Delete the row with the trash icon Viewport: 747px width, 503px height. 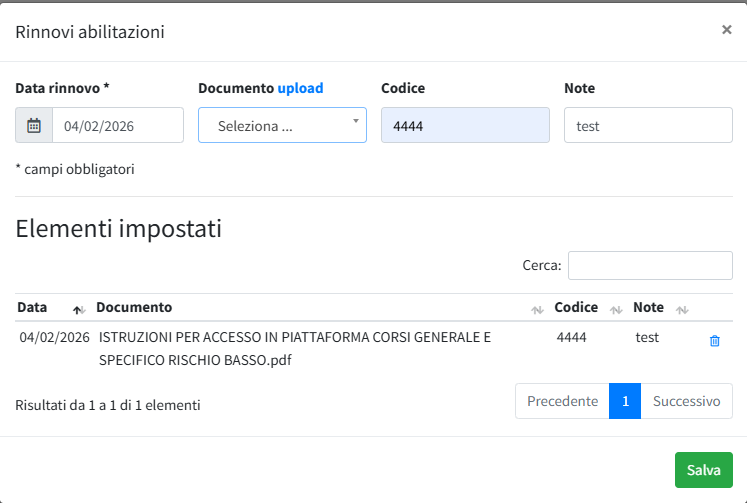click(714, 341)
